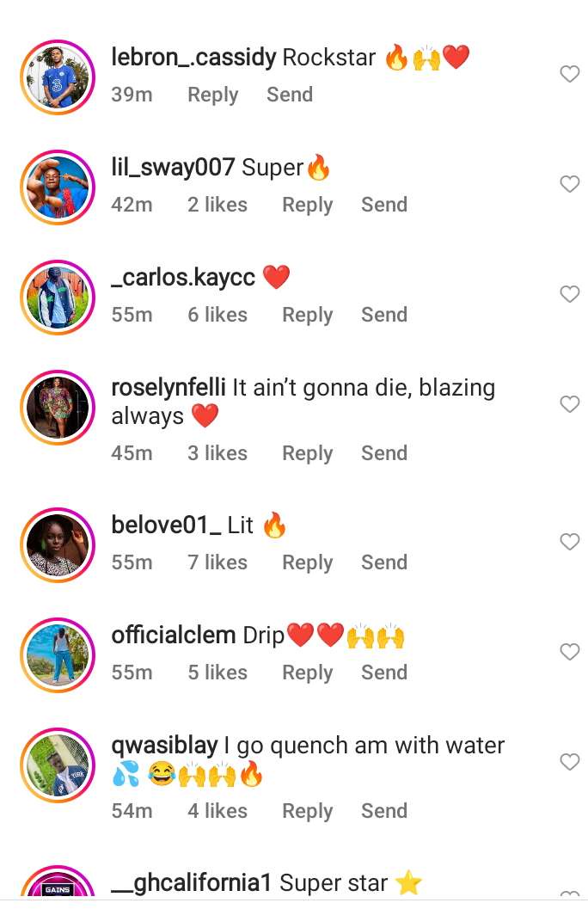This screenshot has height=909, width=588.
Task: Open roselynfelli's profile avatar
Action: (x=58, y=407)
